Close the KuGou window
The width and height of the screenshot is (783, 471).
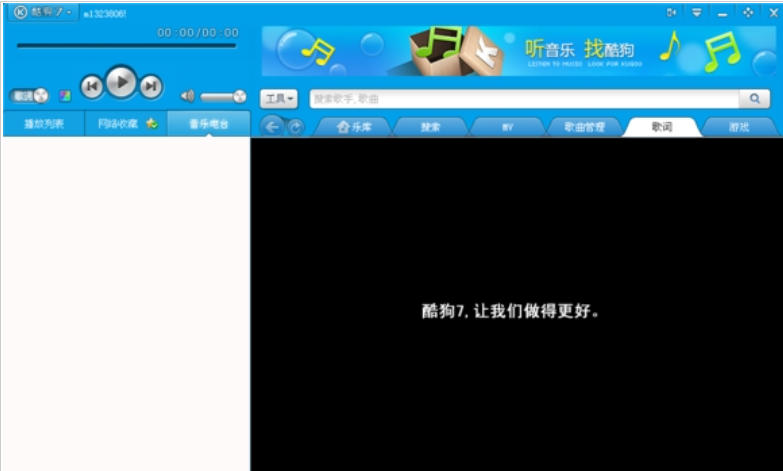point(774,13)
